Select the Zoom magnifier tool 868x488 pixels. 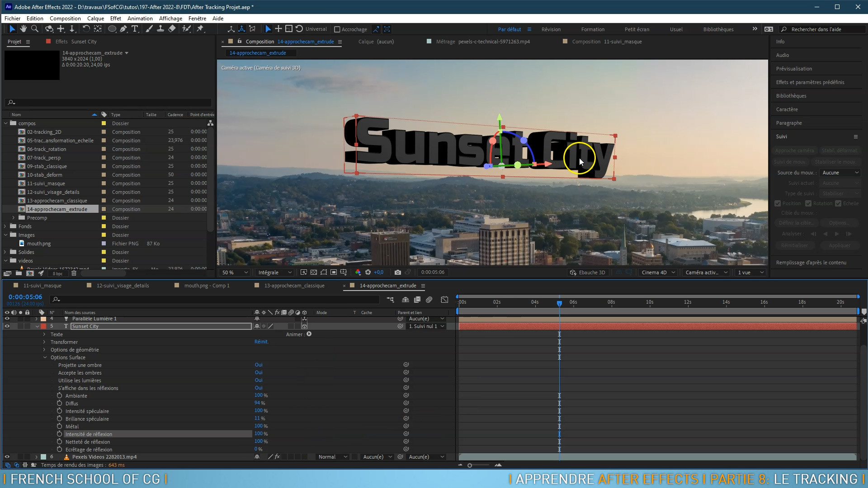(x=35, y=29)
